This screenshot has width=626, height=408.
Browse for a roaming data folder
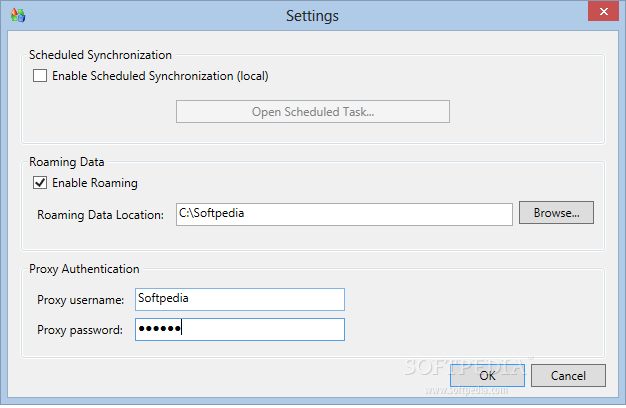click(x=556, y=212)
